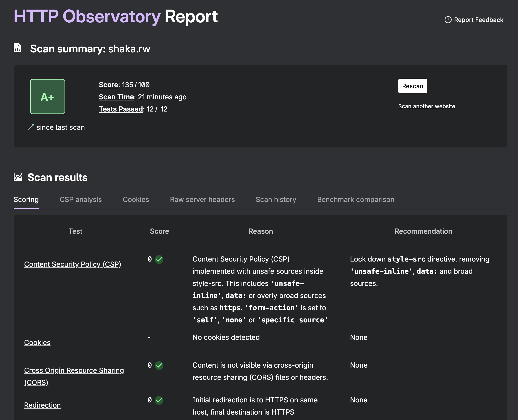Click the underlined Score label
518x420 pixels.
pyautogui.click(x=108, y=85)
